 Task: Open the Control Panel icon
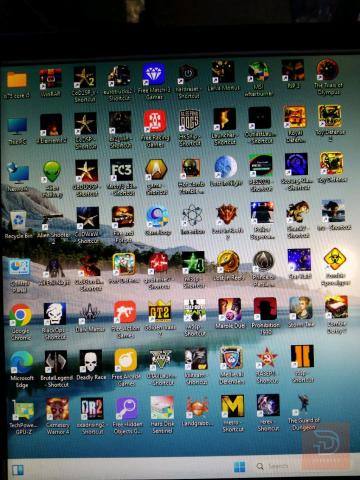19,267
